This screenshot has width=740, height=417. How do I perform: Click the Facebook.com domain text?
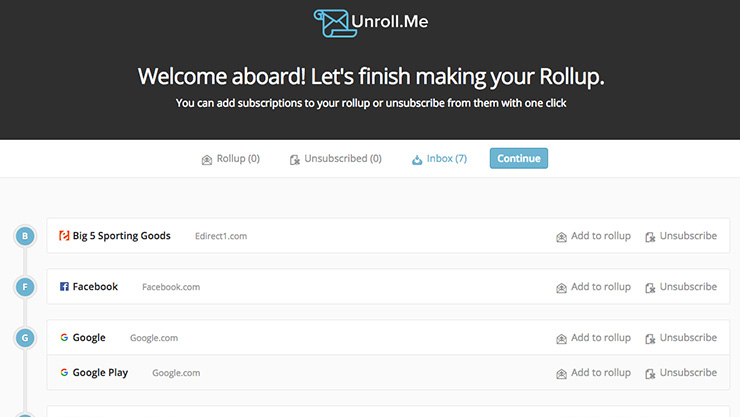(x=171, y=287)
